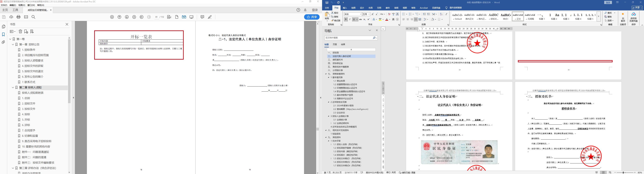Open Acrobat 视图(V) menu
The image size is (644, 174).
coord(22,5)
